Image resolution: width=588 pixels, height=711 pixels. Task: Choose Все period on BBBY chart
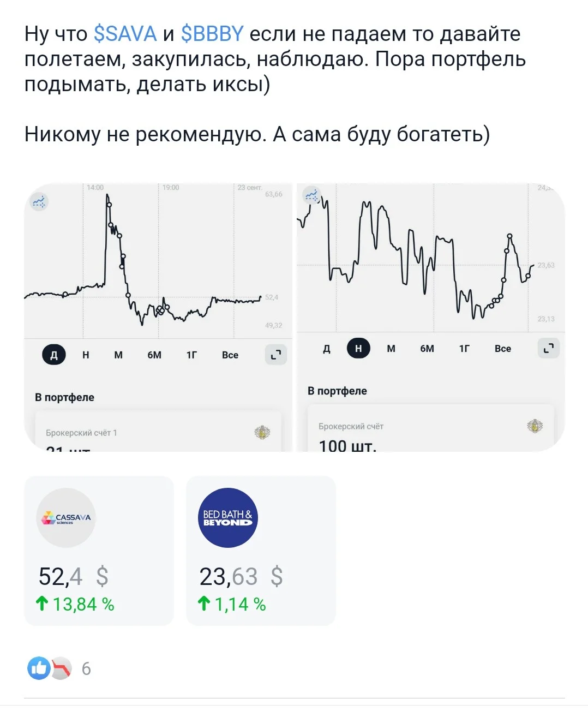click(503, 348)
